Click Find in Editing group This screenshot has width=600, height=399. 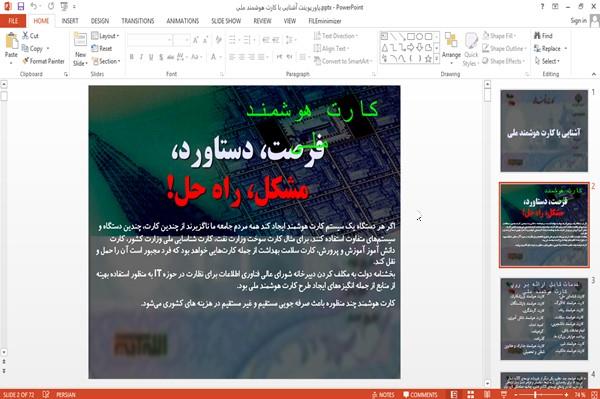pyautogui.click(x=543, y=36)
